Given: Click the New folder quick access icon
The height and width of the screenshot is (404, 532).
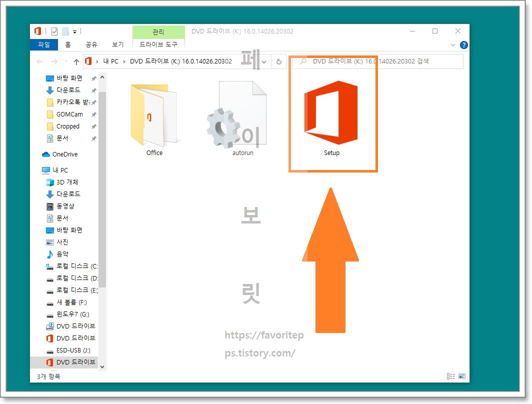Looking at the screenshot, I should [x=66, y=31].
